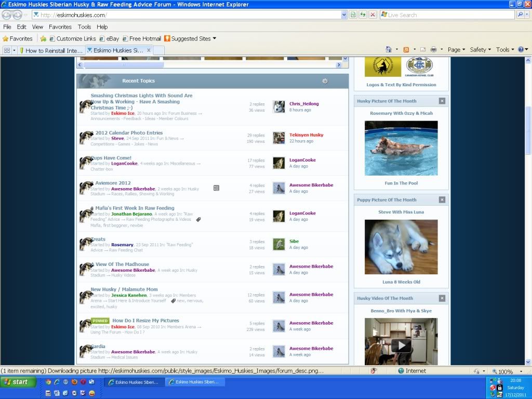Click the security status icon in status bar
This screenshot has height=399, width=532.
[x=374, y=371]
